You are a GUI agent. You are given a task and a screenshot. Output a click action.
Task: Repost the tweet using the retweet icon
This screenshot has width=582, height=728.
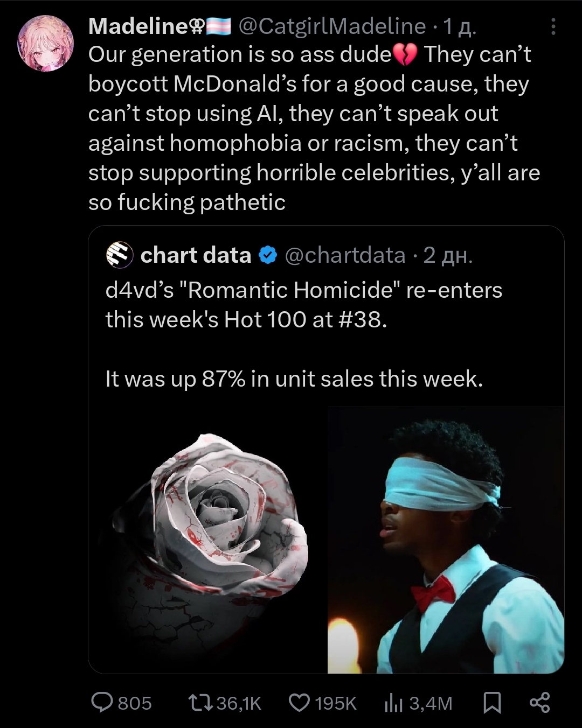click(200, 702)
